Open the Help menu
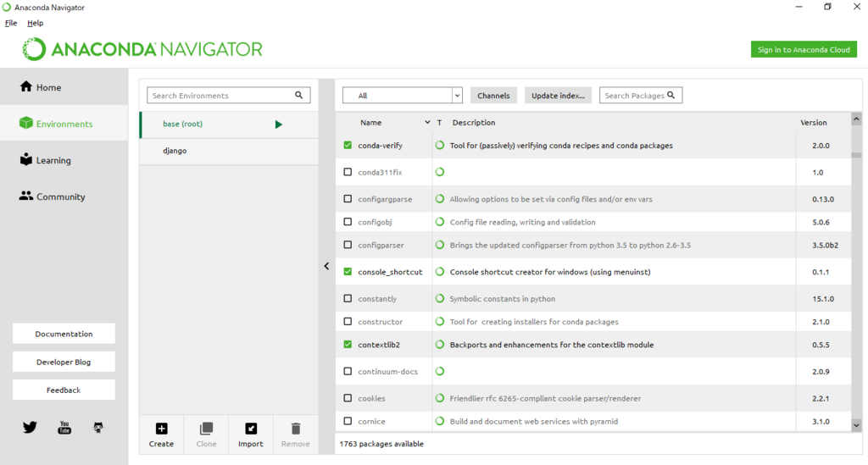This screenshot has height=465, width=868. click(36, 23)
